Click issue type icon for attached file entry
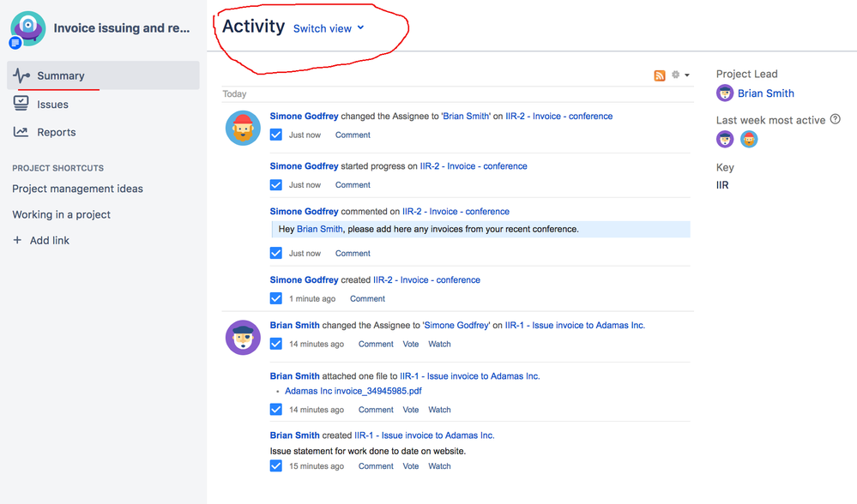The width and height of the screenshot is (857, 504). [x=276, y=409]
